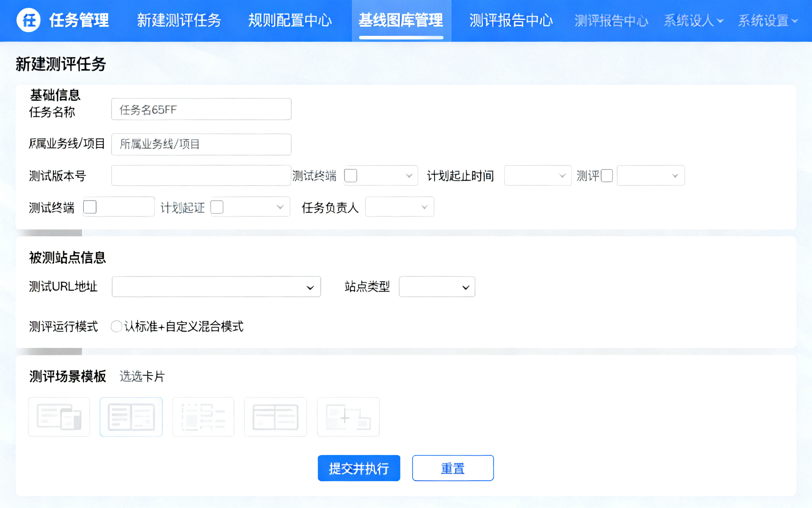The width and height of the screenshot is (812, 508).
Task: Click the 基础信息 section title
Action: point(55,95)
